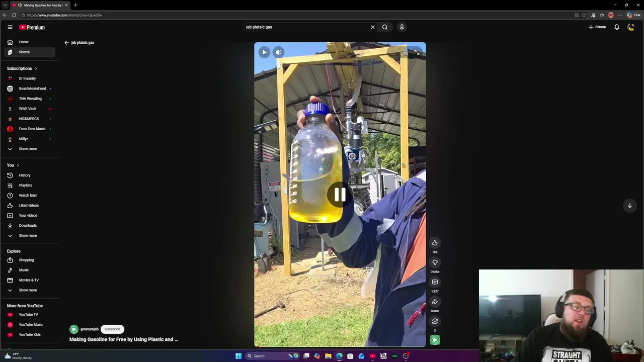This screenshot has width=644, height=362.
Task: Select Shorts in the sidebar
Action: tap(30, 52)
